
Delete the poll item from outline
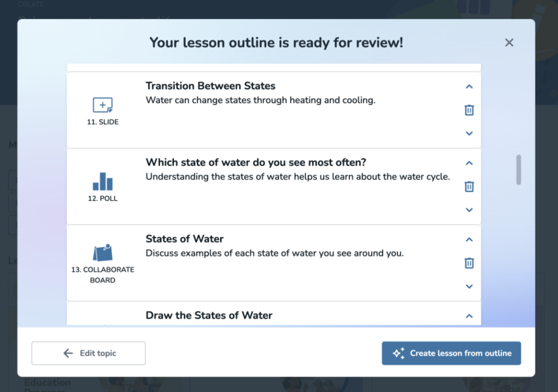click(x=469, y=187)
